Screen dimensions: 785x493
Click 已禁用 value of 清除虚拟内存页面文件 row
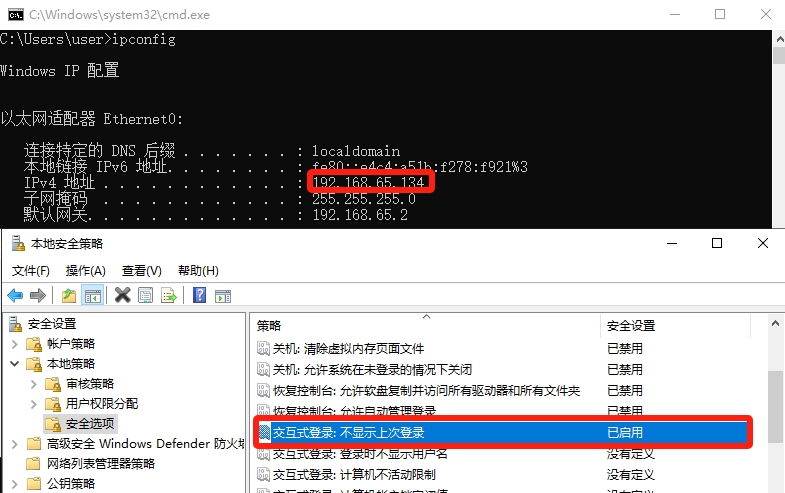(625, 348)
